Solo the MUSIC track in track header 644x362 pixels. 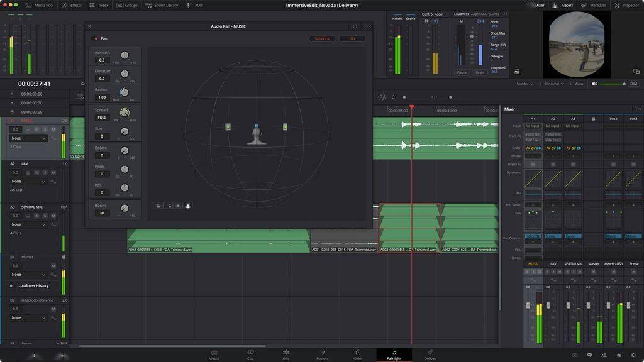(x=45, y=129)
